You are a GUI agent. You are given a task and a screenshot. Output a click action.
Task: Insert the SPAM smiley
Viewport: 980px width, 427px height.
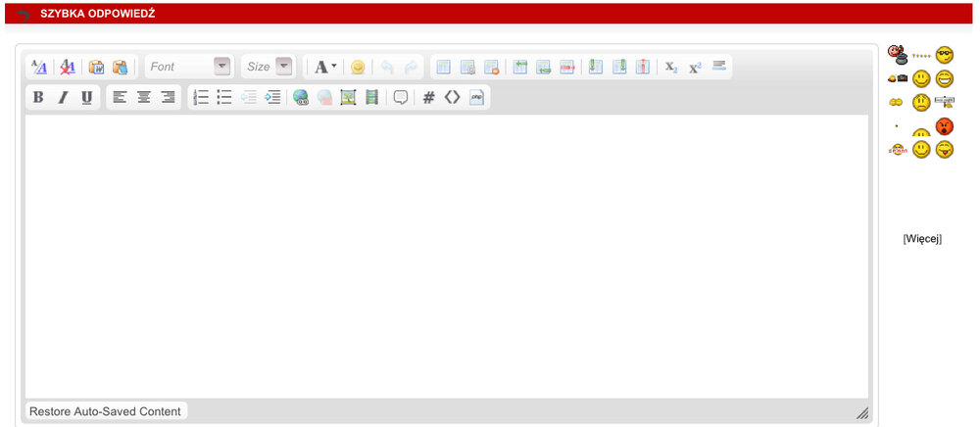898,150
